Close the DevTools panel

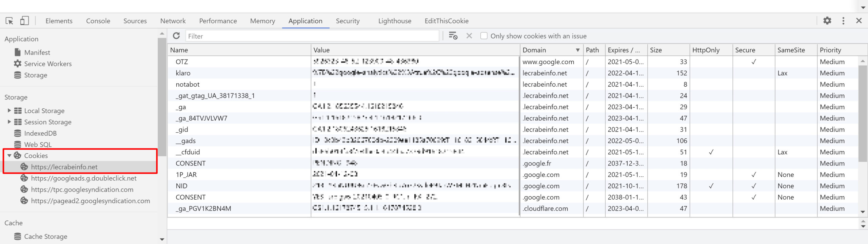click(859, 21)
